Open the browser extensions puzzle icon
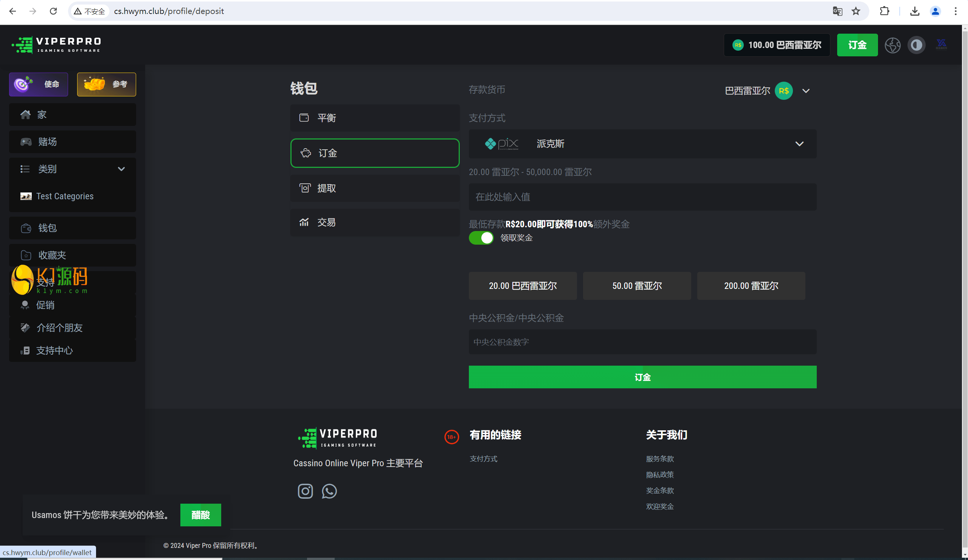 [x=884, y=11]
